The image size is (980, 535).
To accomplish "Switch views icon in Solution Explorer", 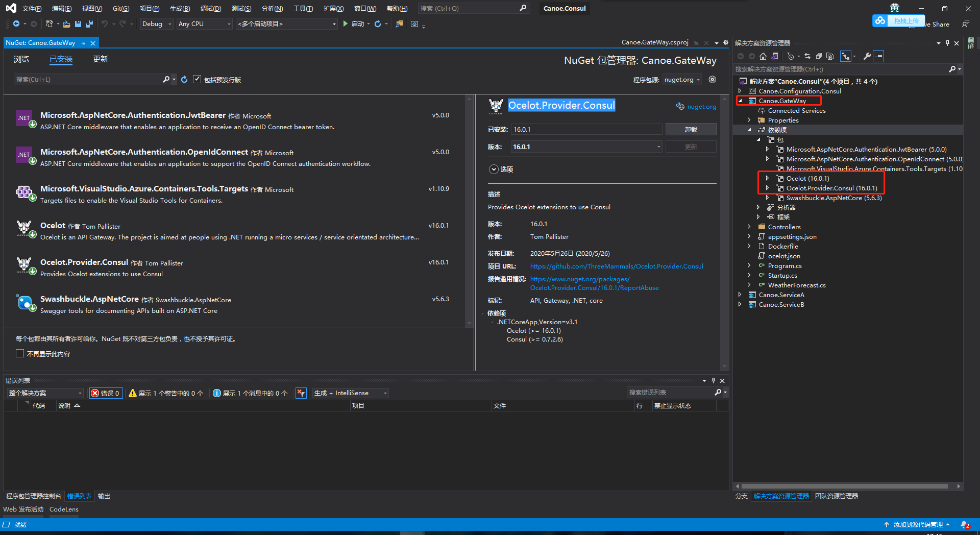I will (x=774, y=56).
